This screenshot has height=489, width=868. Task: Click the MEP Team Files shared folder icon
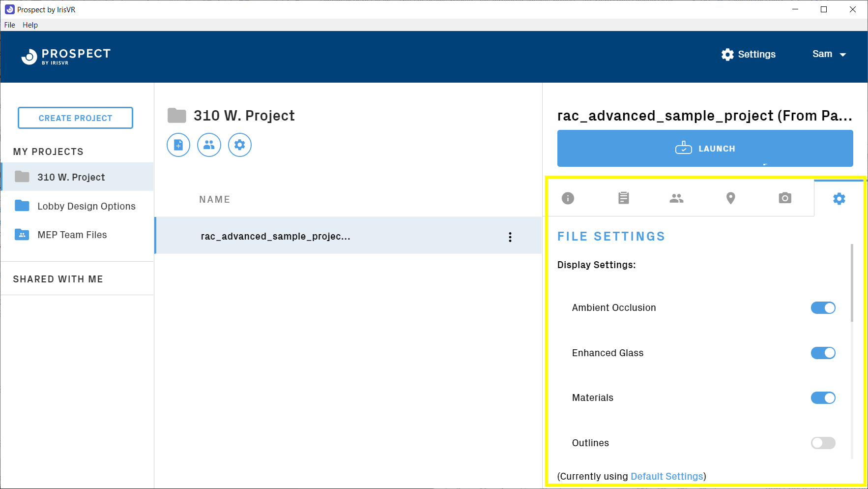pyautogui.click(x=22, y=234)
